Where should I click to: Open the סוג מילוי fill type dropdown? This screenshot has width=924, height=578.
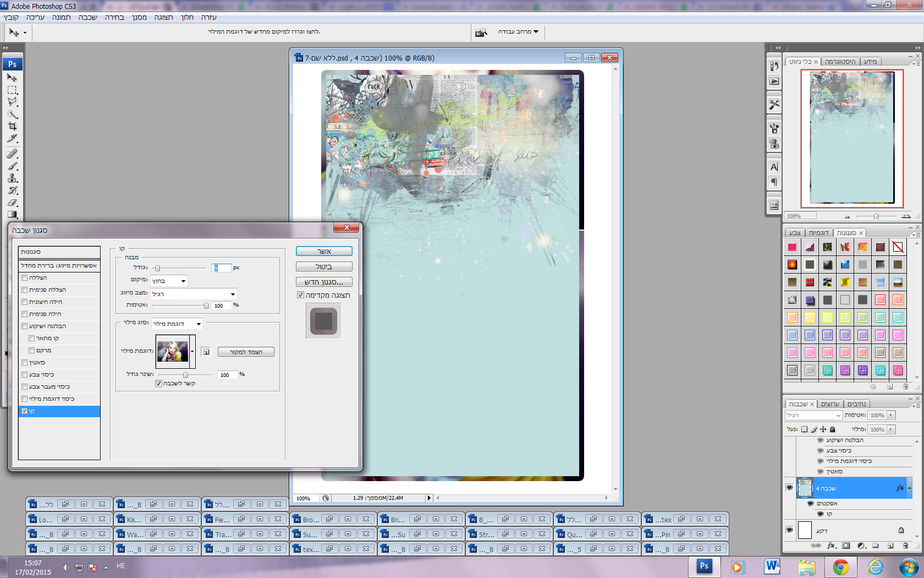click(177, 324)
